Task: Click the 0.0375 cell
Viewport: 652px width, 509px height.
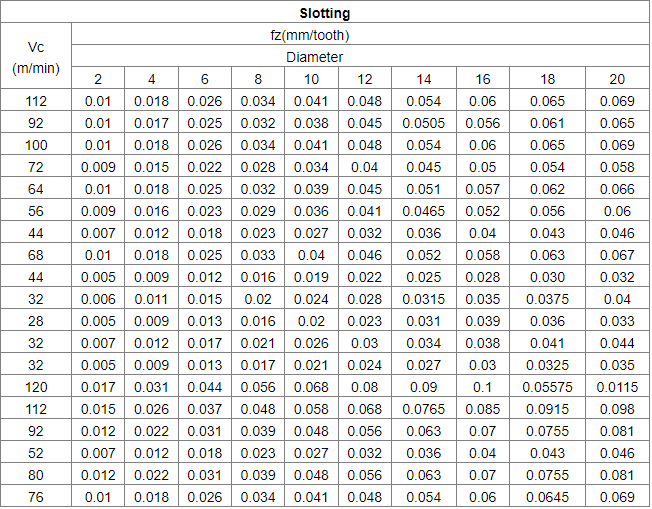Action: tap(547, 299)
